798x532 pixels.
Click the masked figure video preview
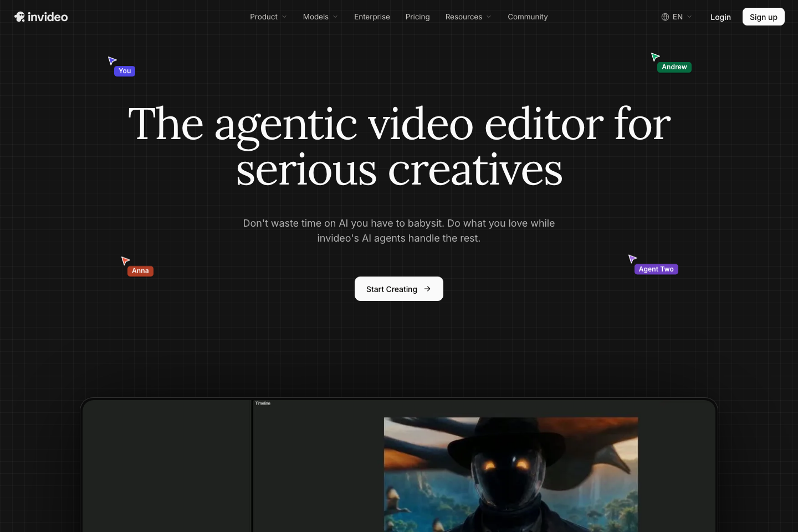click(x=511, y=474)
